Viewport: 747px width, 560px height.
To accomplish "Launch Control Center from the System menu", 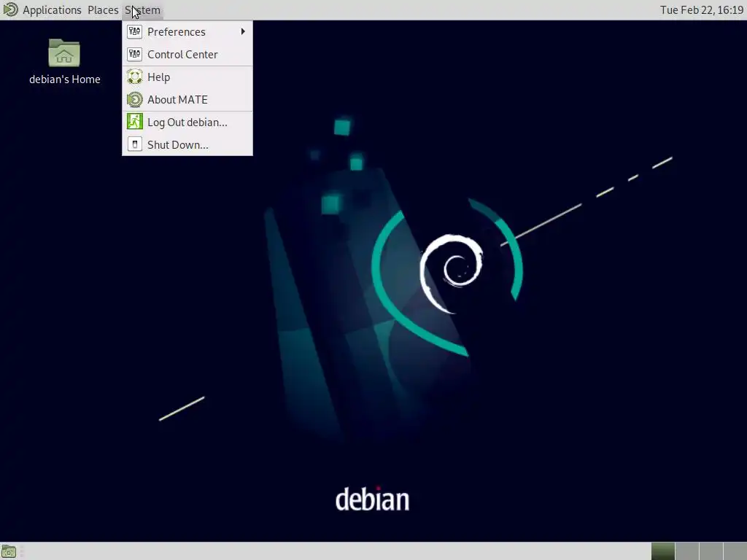I will (187, 54).
